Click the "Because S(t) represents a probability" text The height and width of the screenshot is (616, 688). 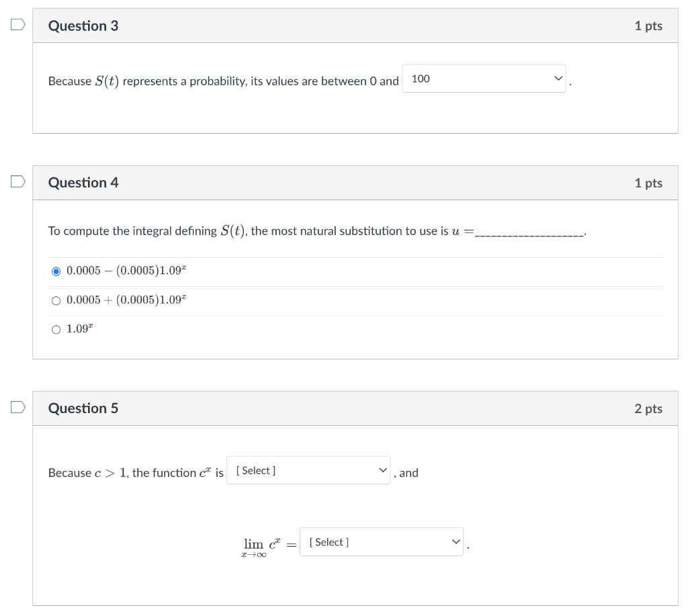coord(223,81)
